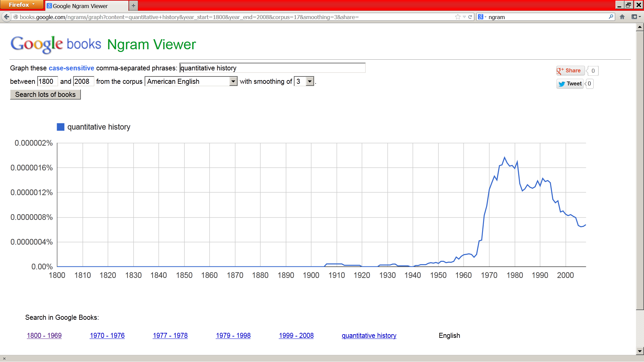This screenshot has height=362, width=644.
Task: Click the Google books logo
Action: tap(56, 44)
